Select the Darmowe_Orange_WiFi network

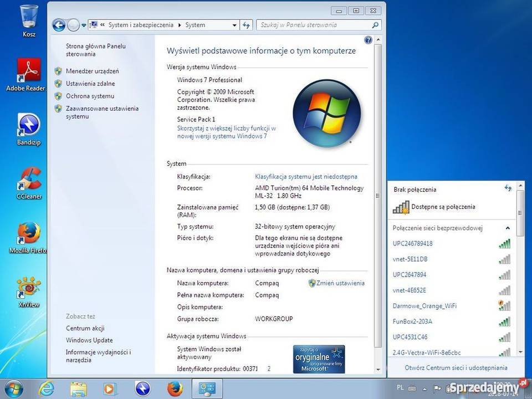pyautogui.click(x=424, y=305)
